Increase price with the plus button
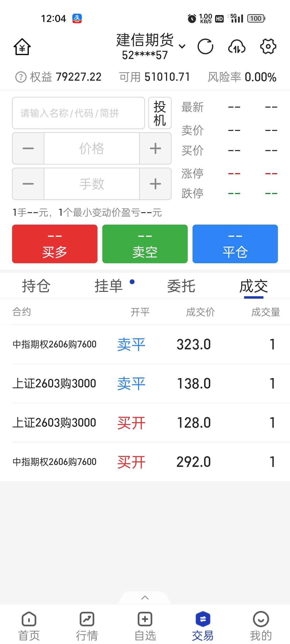Viewport: 290px width, 644px height. (x=155, y=148)
